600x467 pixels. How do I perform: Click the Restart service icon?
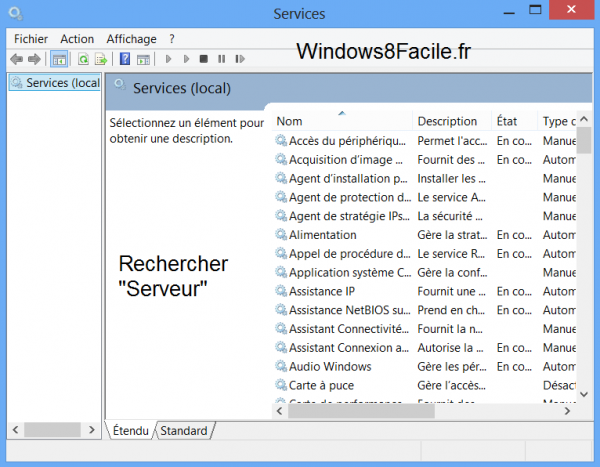click(240, 59)
